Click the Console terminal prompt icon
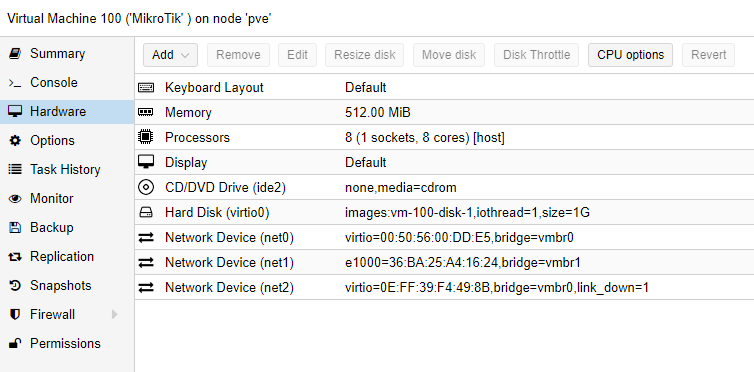Screen dimensions: 754x372 click(15, 83)
